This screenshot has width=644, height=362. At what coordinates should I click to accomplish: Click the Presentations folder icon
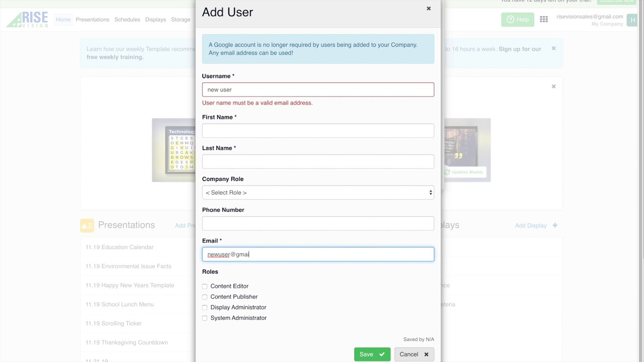[x=87, y=225]
